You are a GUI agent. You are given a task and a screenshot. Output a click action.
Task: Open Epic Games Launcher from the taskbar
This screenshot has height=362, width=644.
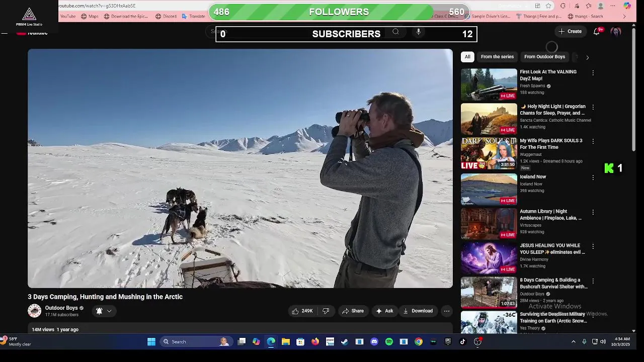click(x=448, y=342)
